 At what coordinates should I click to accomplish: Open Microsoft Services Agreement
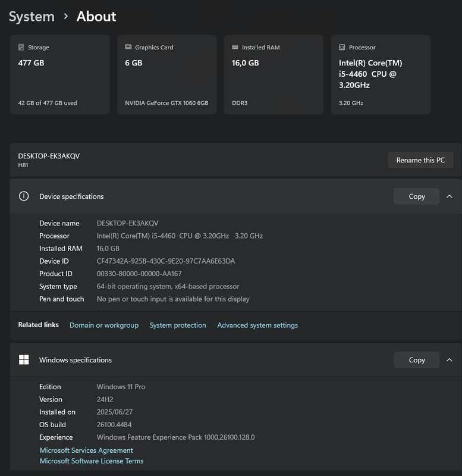click(86, 450)
